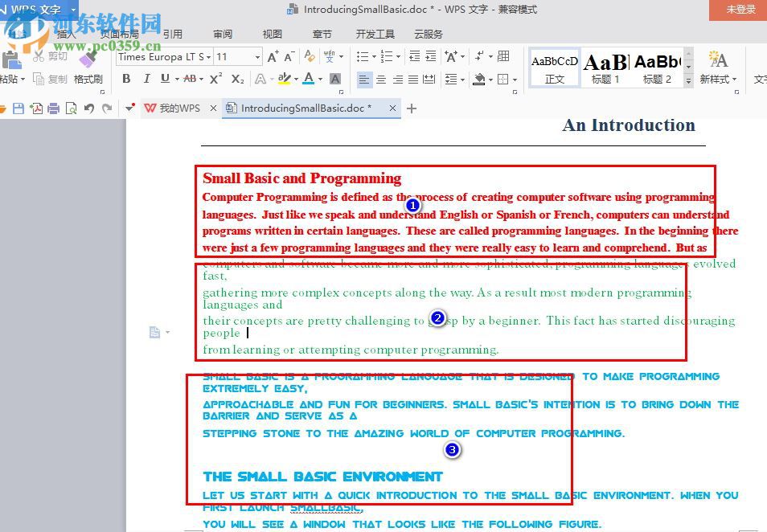Click the Clear Formatting eraser icon
This screenshot has height=532, width=767.
pyautogui.click(x=310, y=56)
